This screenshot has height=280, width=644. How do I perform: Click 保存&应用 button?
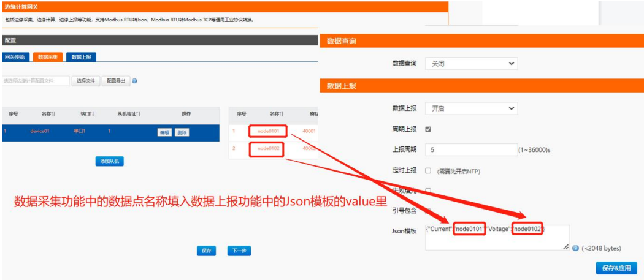pos(616,268)
